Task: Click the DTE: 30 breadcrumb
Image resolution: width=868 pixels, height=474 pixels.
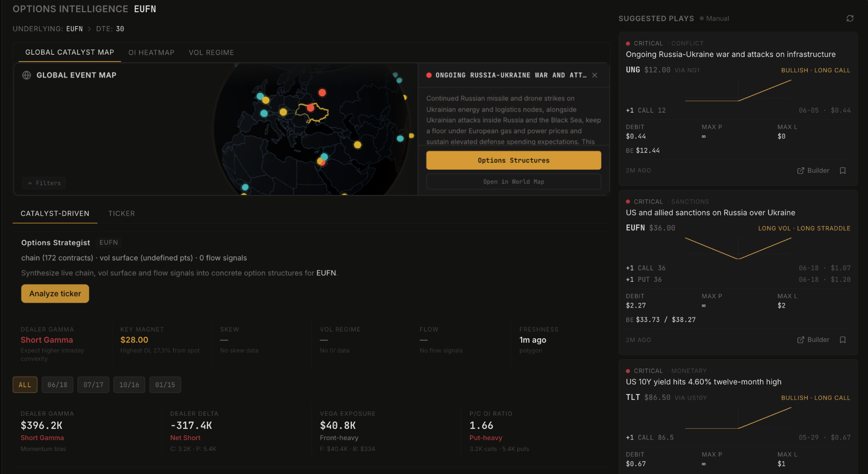Action: pyautogui.click(x=110, y=29)
